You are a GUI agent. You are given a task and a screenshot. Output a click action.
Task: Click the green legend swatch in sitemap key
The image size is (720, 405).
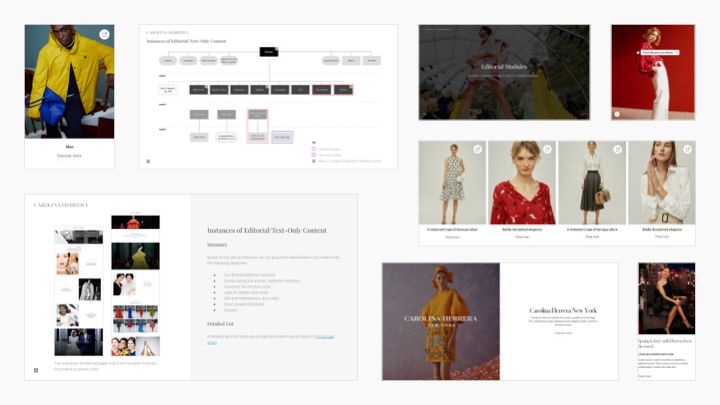314,161
